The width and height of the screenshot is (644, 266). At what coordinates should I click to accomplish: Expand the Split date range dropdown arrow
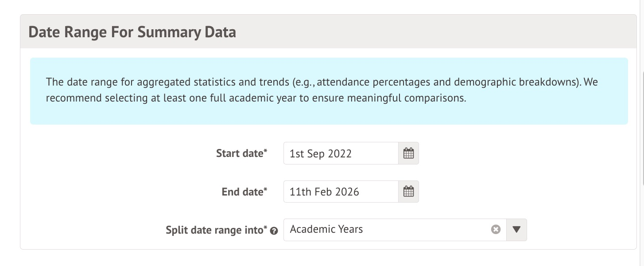(x=516, y=230)
